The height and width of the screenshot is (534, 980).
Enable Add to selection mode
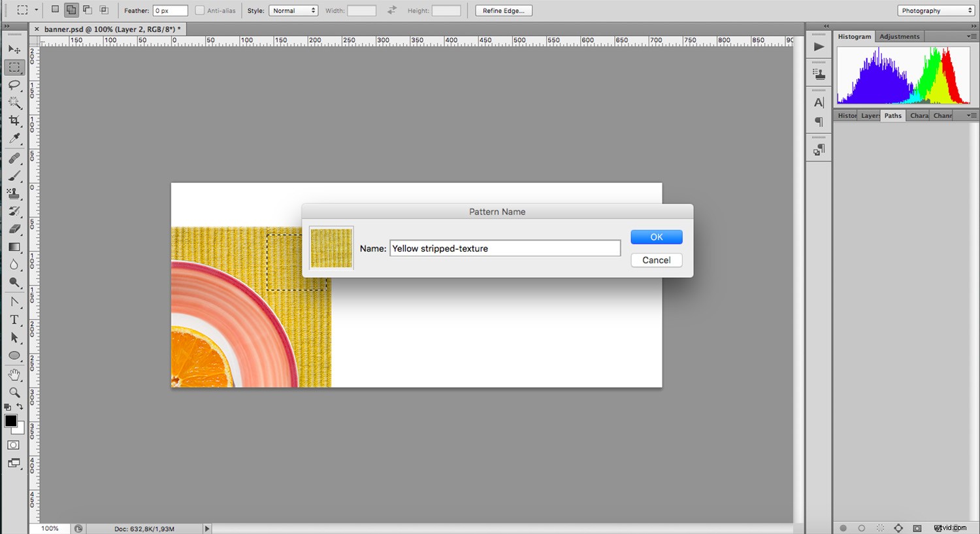pyautogui.click(x=71, y=10)
